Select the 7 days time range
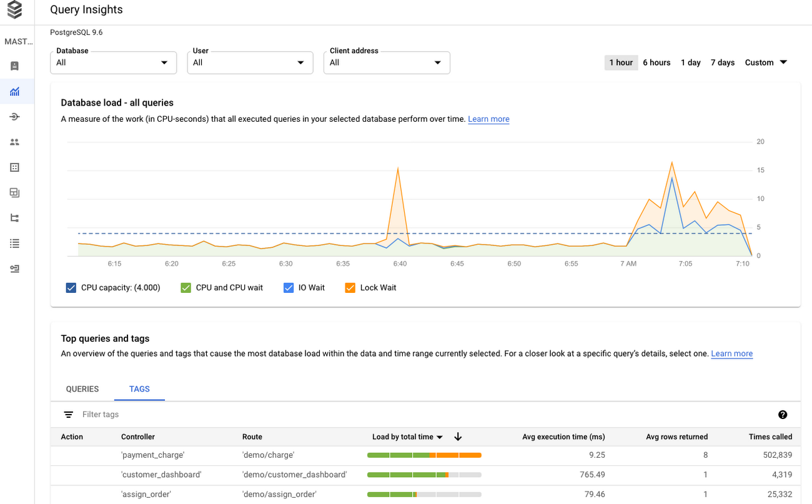Image resolution: width=812 pixels, height=504 pixels. [x=723, y=62]
